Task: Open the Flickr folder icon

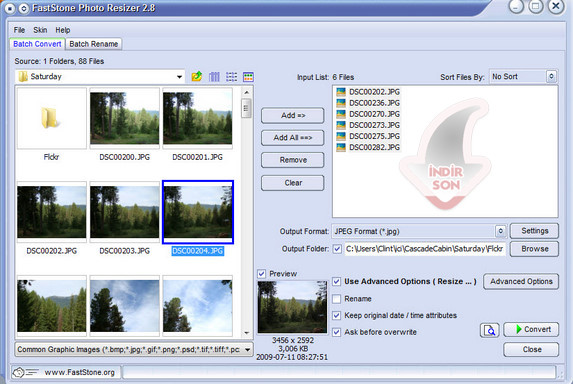Action: pos(50,118)
